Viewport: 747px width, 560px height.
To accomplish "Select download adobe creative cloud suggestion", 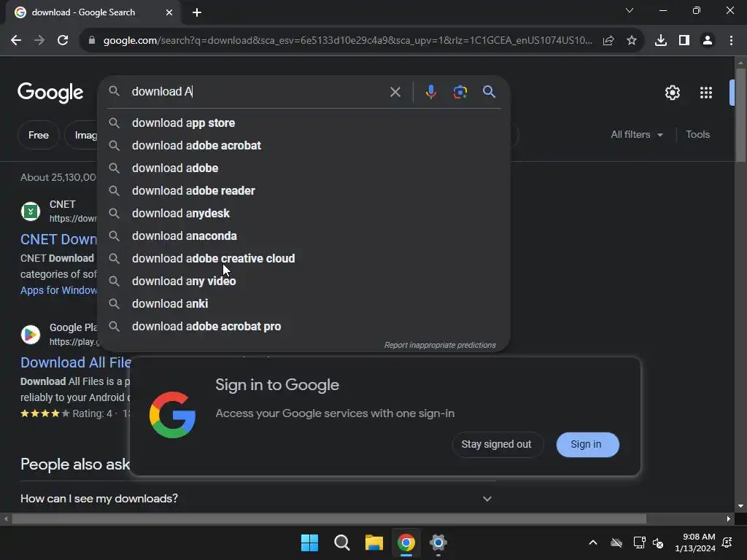I will pos(304,259).
